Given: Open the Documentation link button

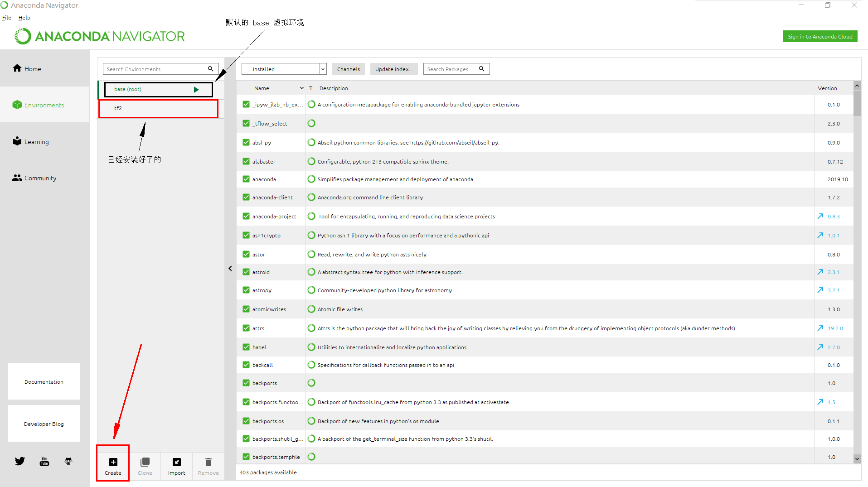Looking at the screenshot, I should pyautogui.click(x=44, y=381).
